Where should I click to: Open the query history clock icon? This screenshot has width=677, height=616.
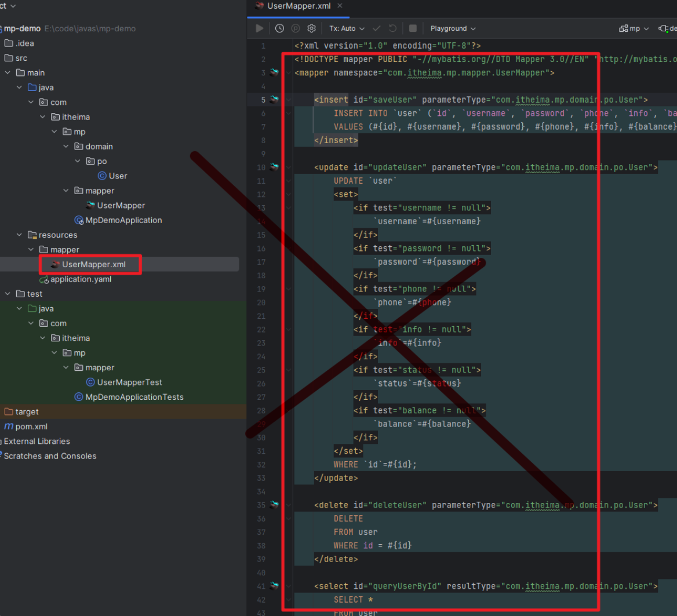[x=279, y=28]
